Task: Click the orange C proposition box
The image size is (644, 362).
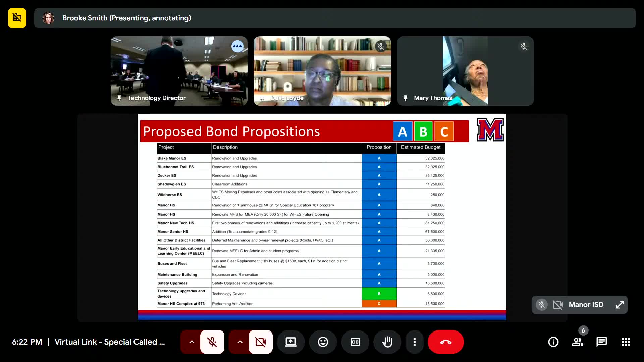Action: (444, 131)
